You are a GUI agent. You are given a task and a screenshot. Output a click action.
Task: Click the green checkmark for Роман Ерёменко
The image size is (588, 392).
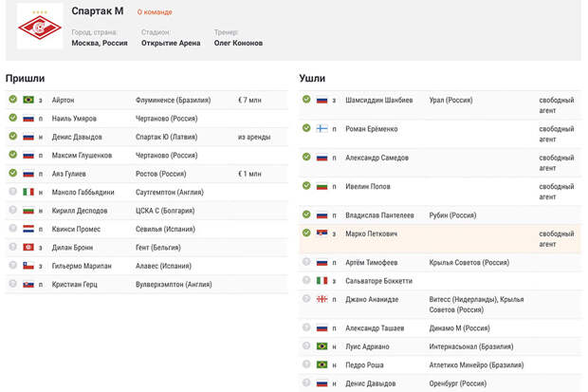click(306, 128)
